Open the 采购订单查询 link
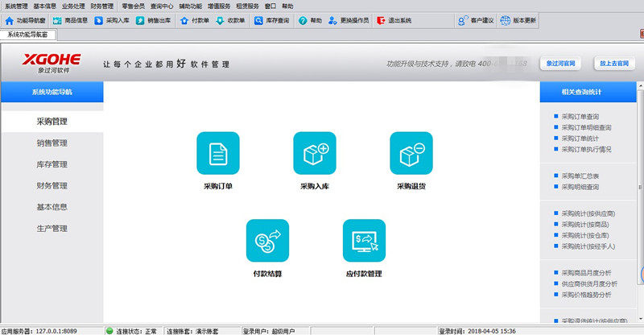This screenshot has height=335, width=644. [580, 117]
